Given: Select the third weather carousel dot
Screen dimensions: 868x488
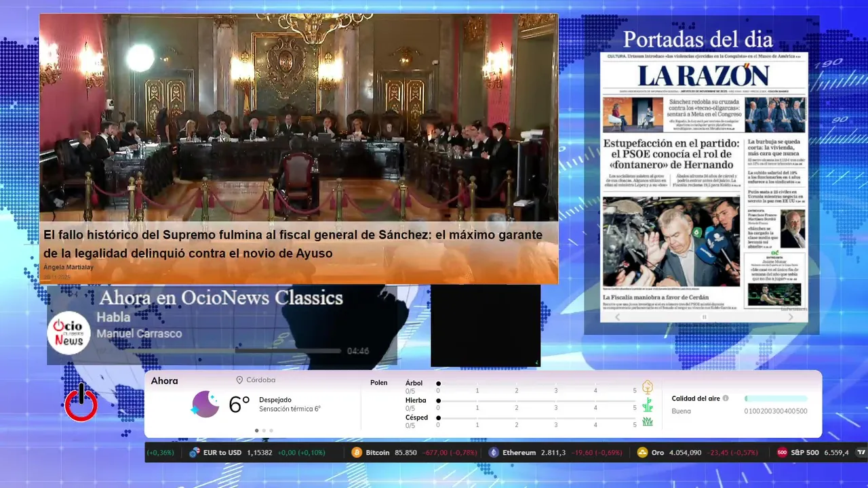Looking at the screenshot, I should (x=271, y=430).
